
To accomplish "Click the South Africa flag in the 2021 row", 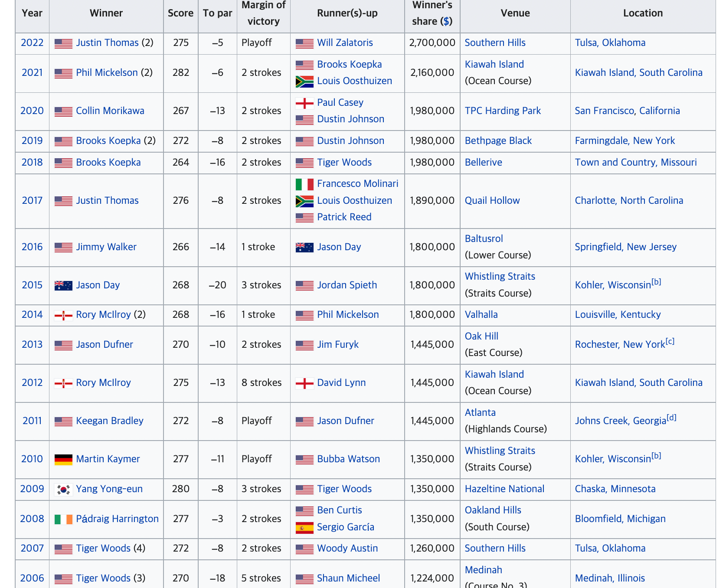I will 304,82.
